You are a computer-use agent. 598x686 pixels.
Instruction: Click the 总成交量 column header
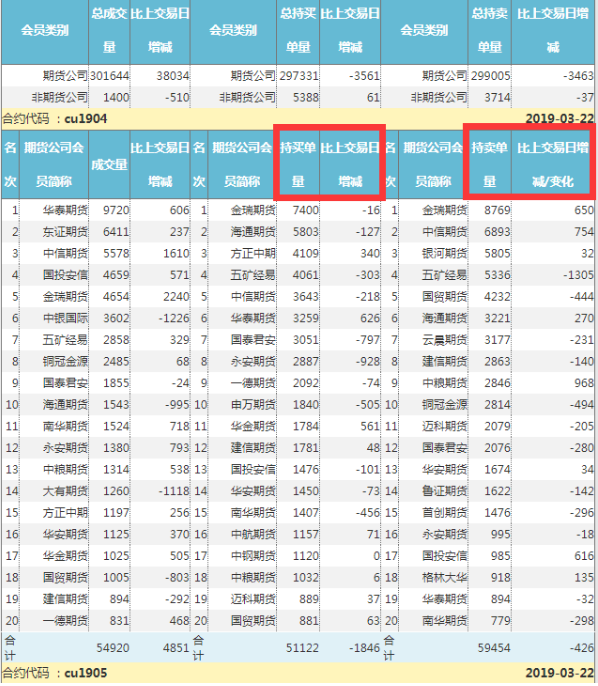point(109,31)
